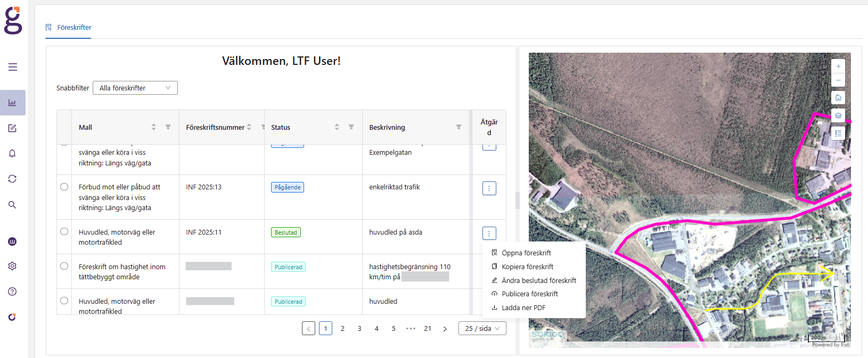
Task: Filter the Mall column
Action: 168,127
